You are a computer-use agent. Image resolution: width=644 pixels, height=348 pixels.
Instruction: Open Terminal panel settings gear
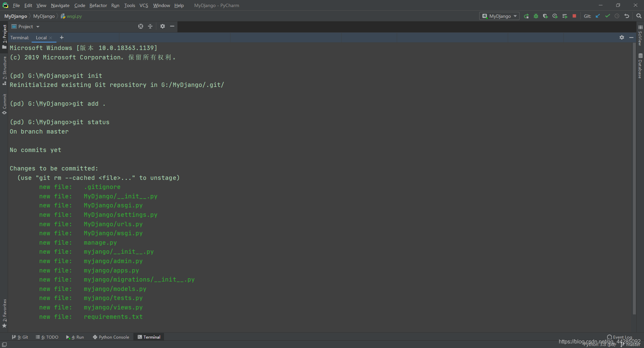[622, 38]
